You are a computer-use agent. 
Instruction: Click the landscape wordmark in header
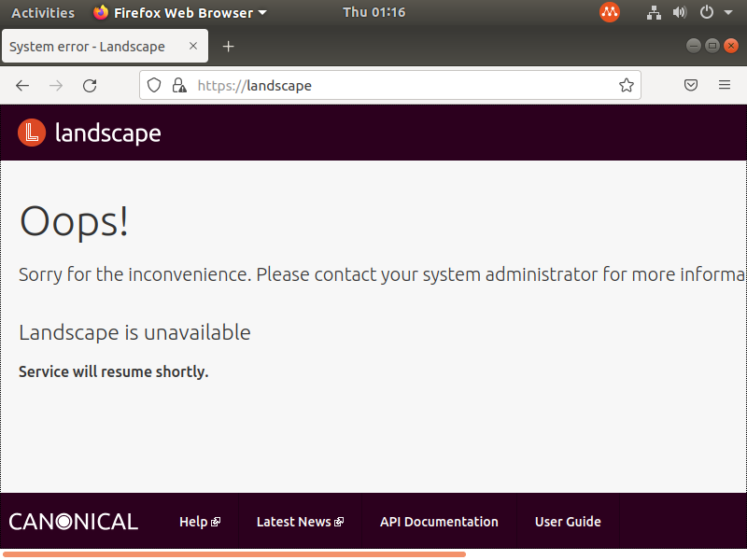click(x=108, y=133)
